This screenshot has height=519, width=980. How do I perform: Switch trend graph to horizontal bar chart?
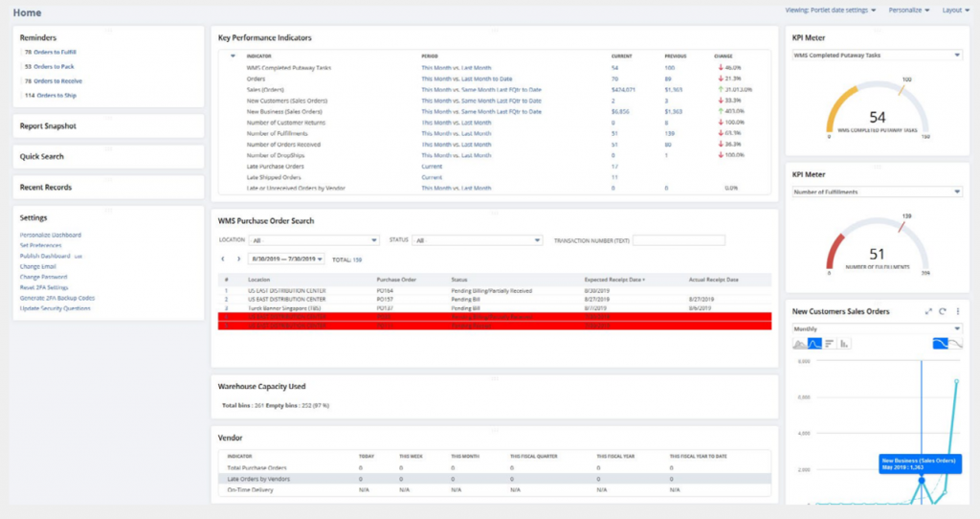(x=830, y=344)
